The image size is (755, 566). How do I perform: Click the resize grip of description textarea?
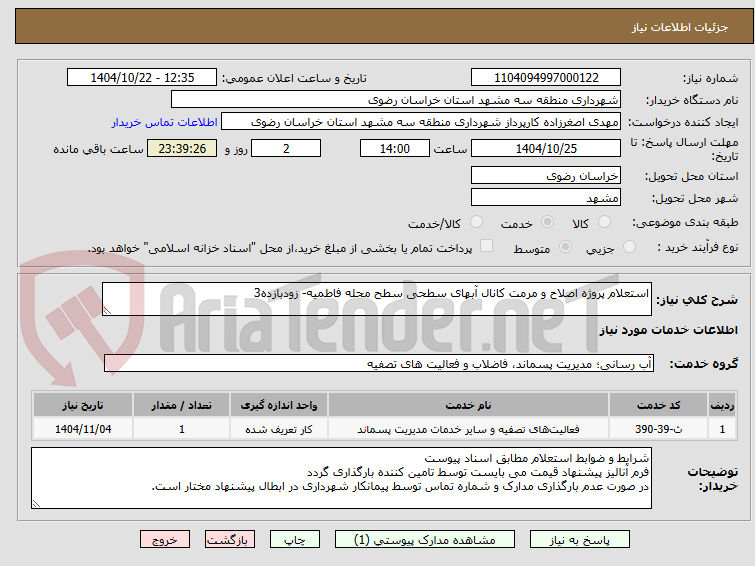click(107, 311)
